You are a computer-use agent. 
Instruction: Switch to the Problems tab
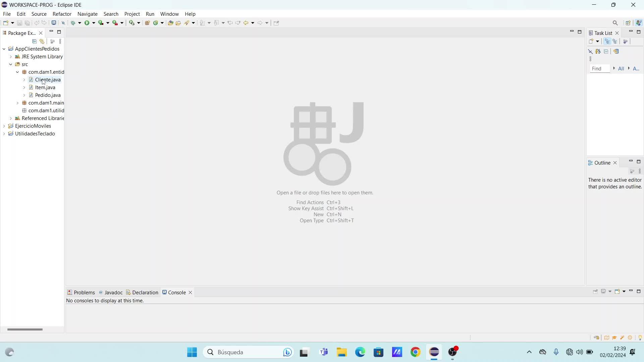click(x=81, y=292)
